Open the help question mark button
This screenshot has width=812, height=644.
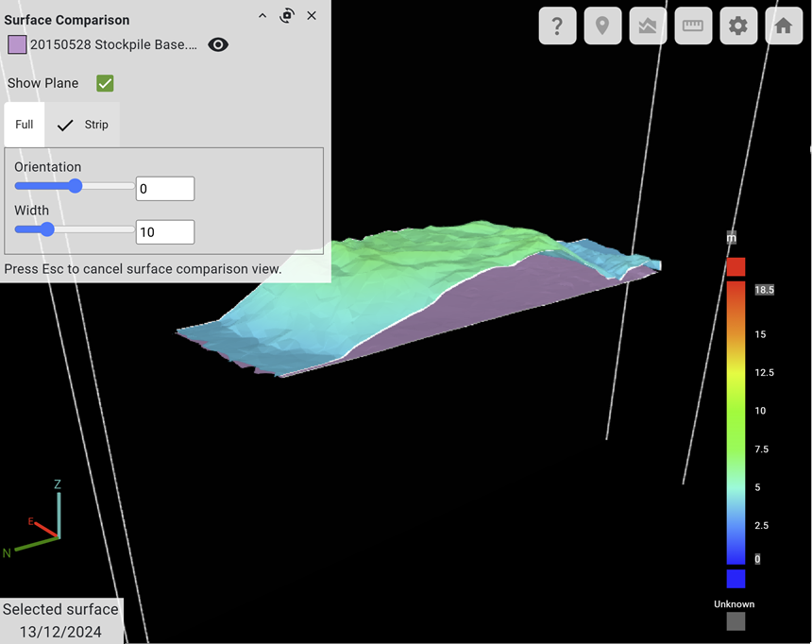coord(557,26)
